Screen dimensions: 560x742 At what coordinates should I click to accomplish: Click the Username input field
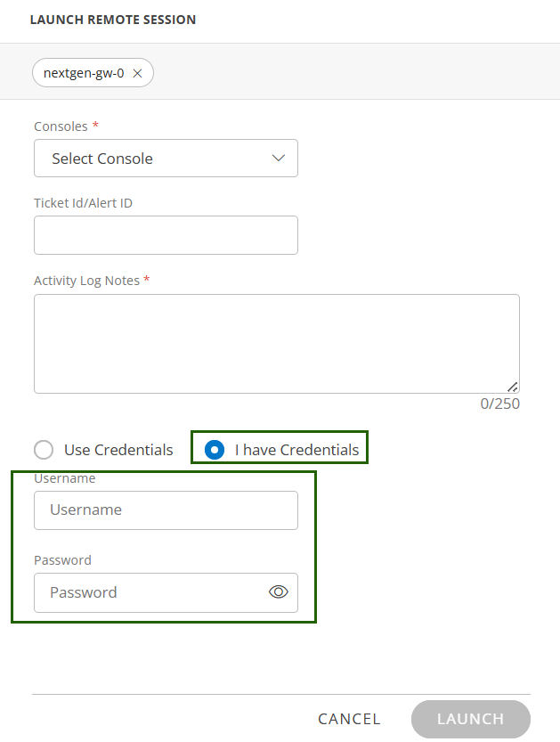pos(166,510)
